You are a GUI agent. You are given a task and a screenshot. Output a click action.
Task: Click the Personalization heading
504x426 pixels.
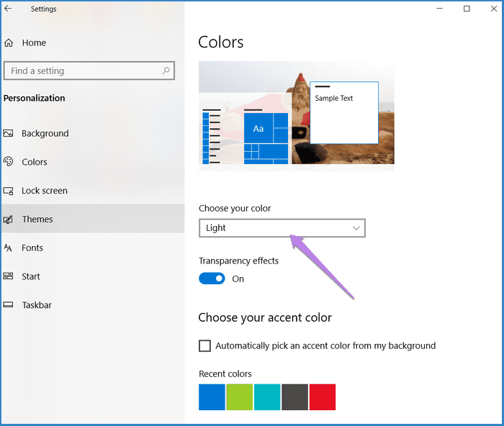pyautogui.click(x=34, y=98)
